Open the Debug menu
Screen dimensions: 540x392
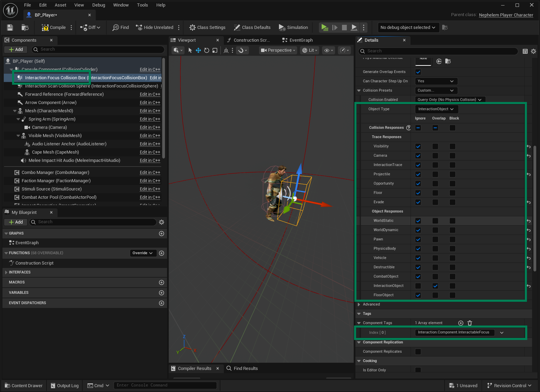tap(99, 5)
